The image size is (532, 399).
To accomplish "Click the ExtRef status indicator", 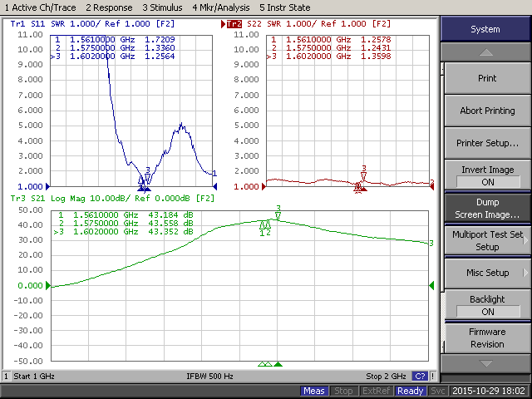I will tap(376, 391).
